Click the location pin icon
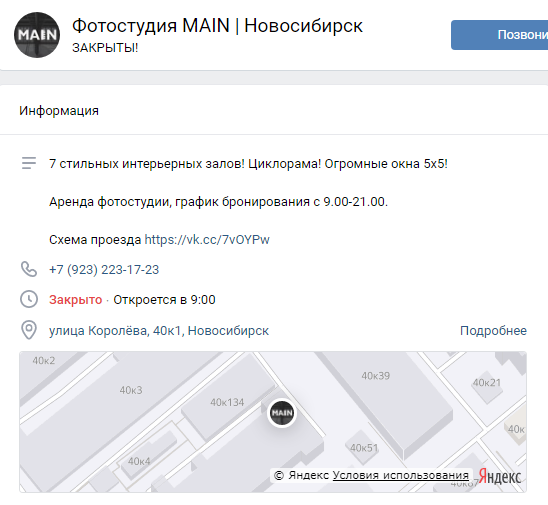This screenshot has height=505, width=548. click(x=29, y=330)
